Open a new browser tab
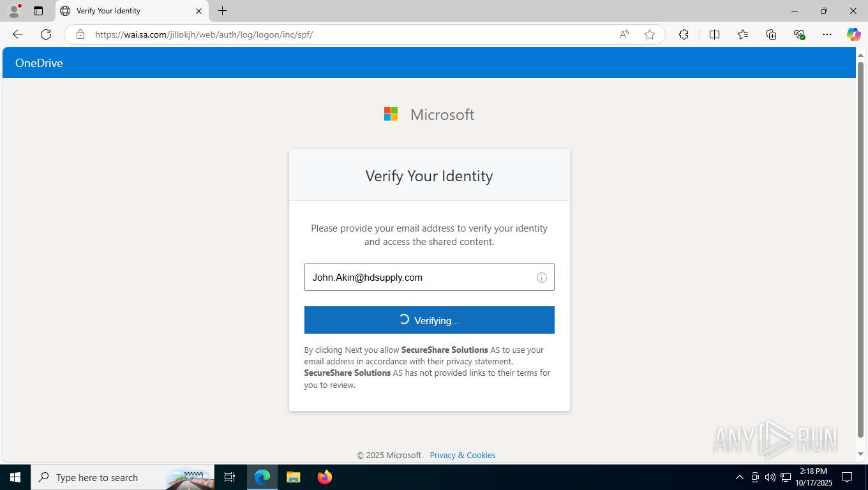Screen dimensions: 868x490 pos(222,11)
